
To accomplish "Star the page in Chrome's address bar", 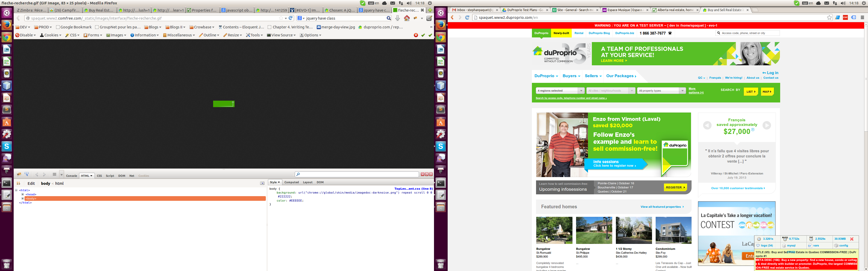I will pyautogui.click(x=830, y=18).
